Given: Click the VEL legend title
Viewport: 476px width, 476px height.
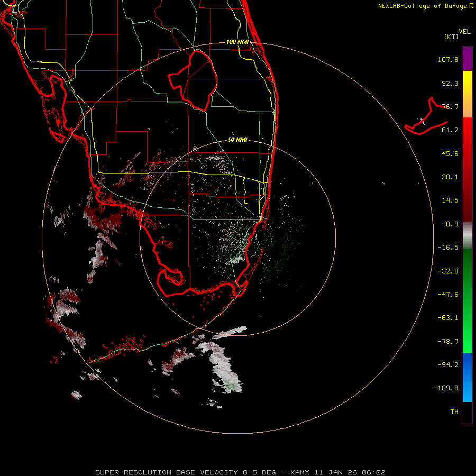Looking at the screenshot, I should tap(465, 32).
